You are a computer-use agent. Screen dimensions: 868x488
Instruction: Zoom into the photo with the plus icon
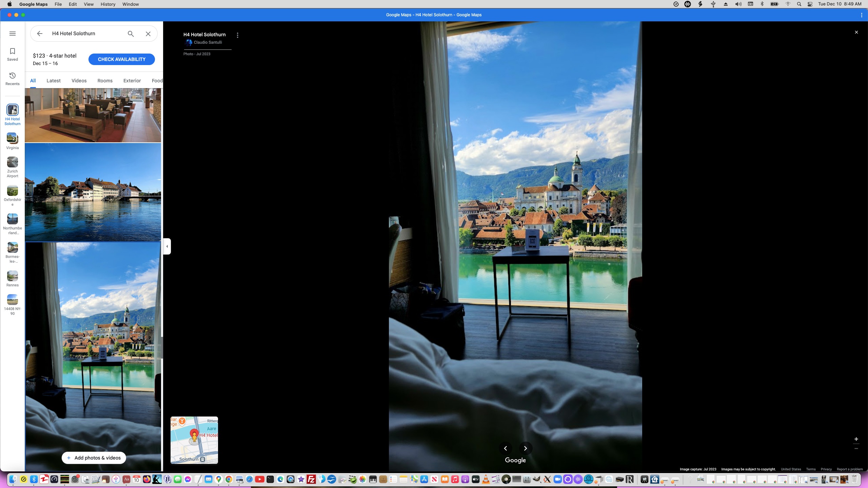pos(856,439)
